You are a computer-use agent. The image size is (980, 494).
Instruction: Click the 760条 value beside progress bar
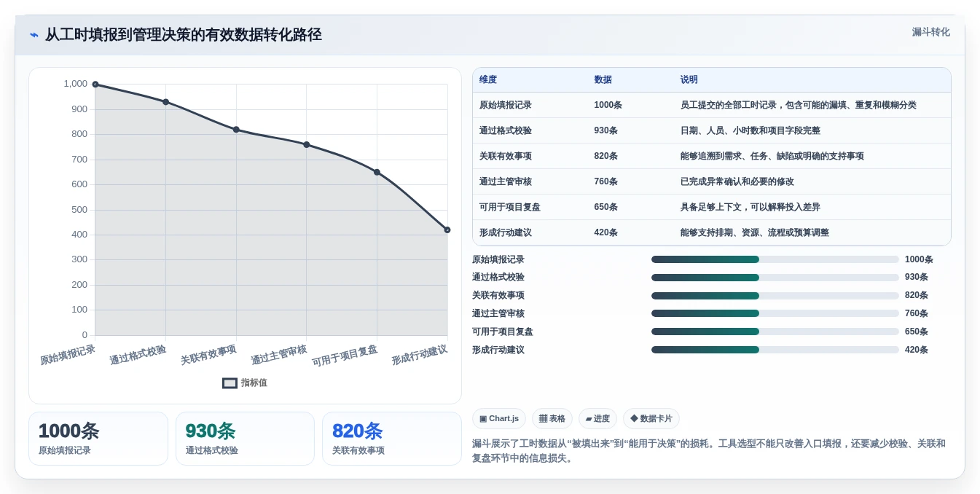(917, 313)
